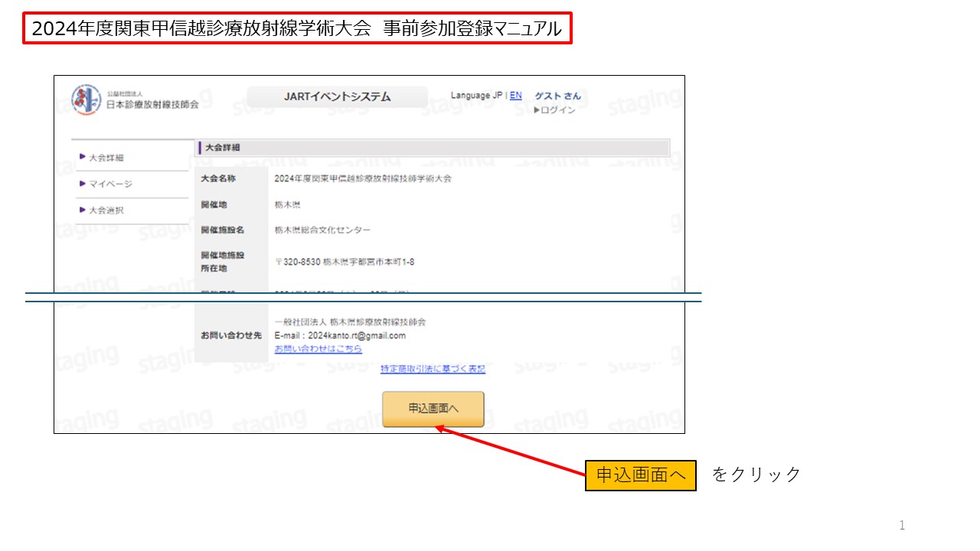The height and width of the screenshot is (551, 980).
Task: Open the 特定商取引法に基づく表記 link
Action: tap(433, 369)
